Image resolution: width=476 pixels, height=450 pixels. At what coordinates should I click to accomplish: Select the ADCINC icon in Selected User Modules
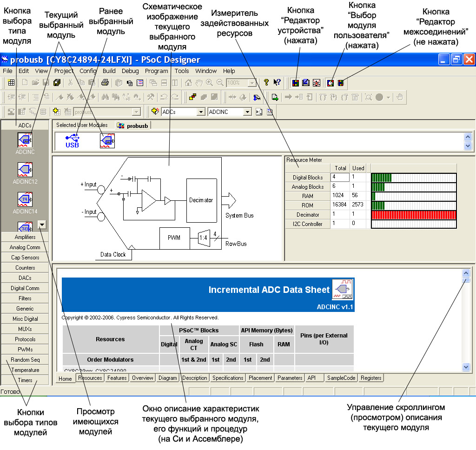click(x=107, y=141)
